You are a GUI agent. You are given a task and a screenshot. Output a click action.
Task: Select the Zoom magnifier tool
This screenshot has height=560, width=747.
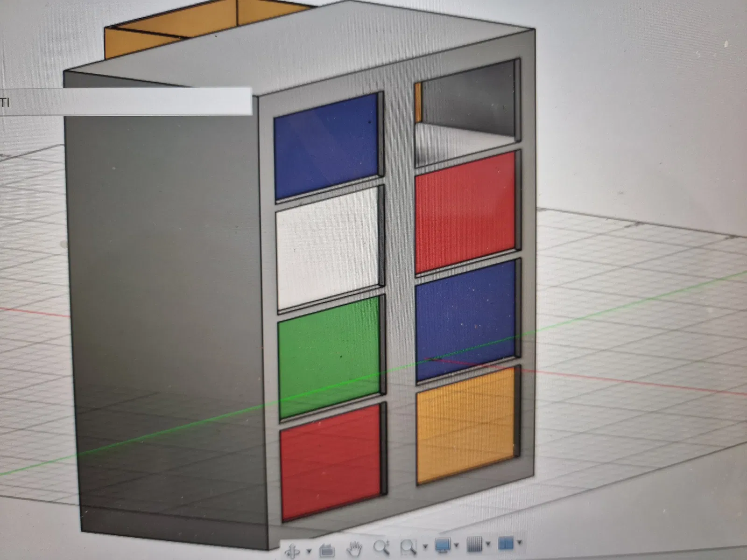[381, 547]
